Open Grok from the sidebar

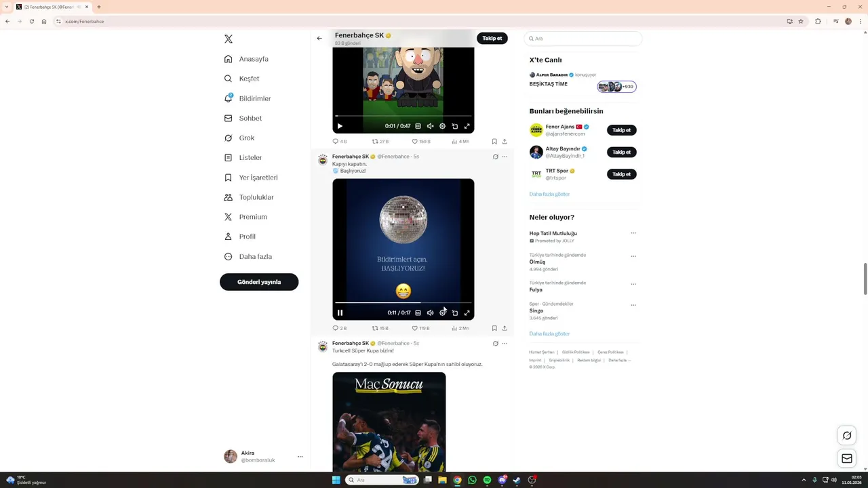239,138
